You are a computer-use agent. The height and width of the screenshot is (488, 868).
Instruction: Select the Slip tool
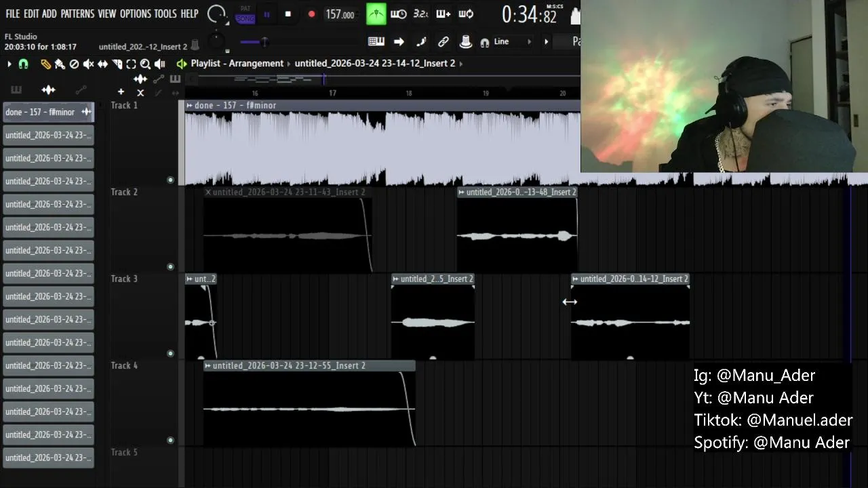tap(102, 64)
